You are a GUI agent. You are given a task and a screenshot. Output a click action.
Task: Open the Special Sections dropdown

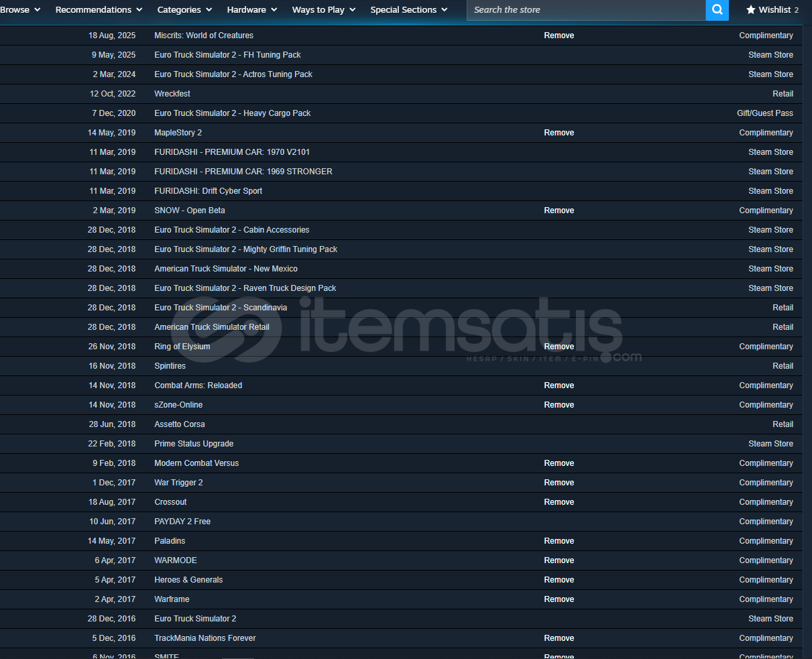pyautogui.click(x=408, y=9)
